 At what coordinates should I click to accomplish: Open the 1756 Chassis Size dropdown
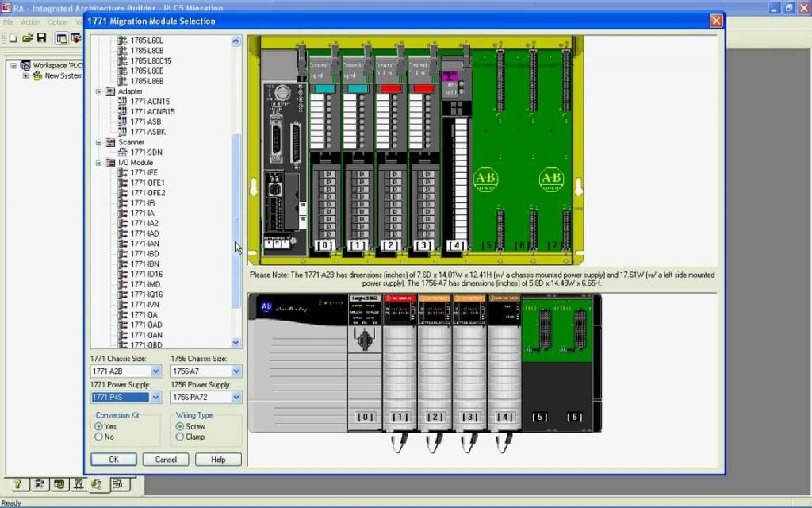pos(236,371)
